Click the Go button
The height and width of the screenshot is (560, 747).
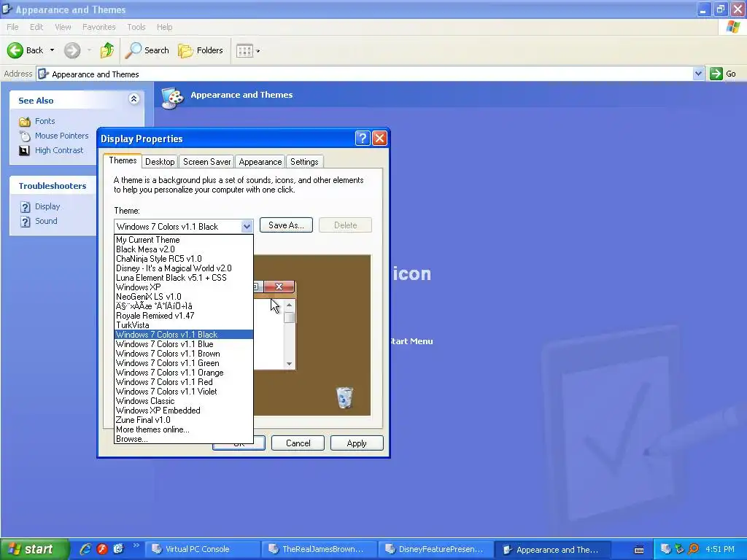coord(723,74)
